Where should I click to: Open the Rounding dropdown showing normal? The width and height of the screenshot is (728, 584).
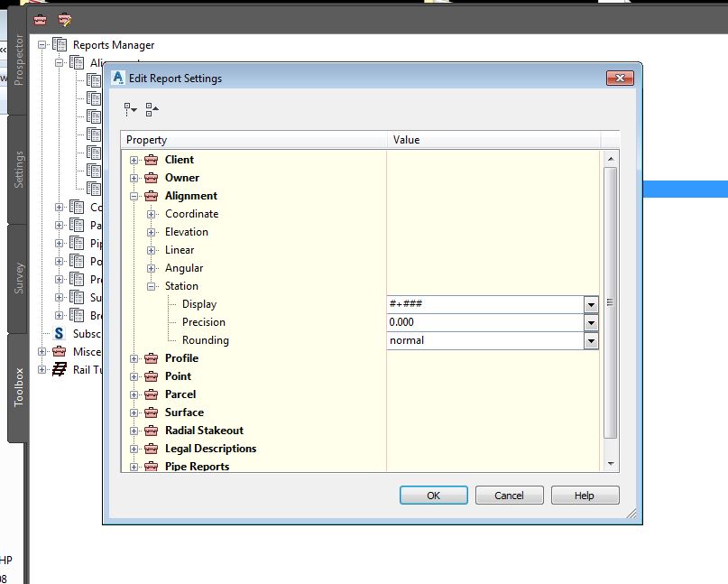(592, 340)
